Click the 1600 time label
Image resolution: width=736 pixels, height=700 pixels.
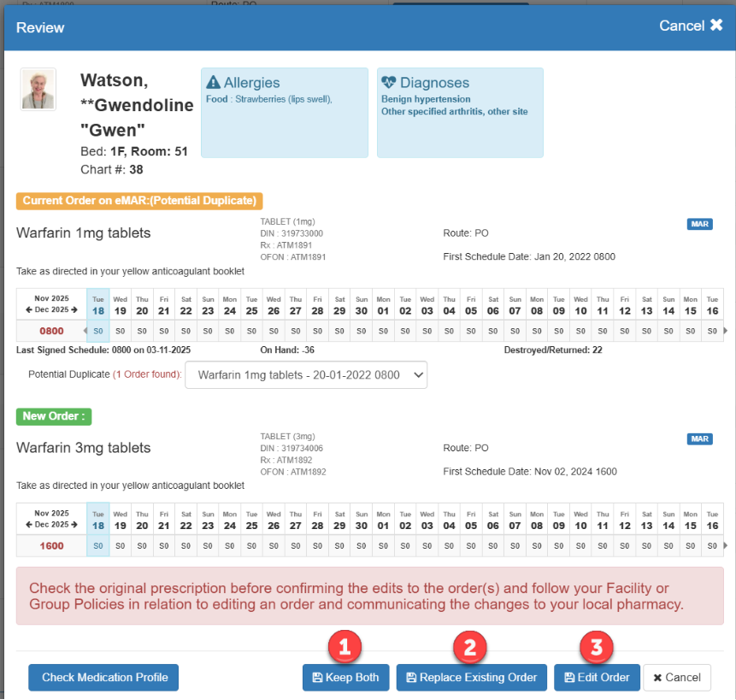point(51,546)
